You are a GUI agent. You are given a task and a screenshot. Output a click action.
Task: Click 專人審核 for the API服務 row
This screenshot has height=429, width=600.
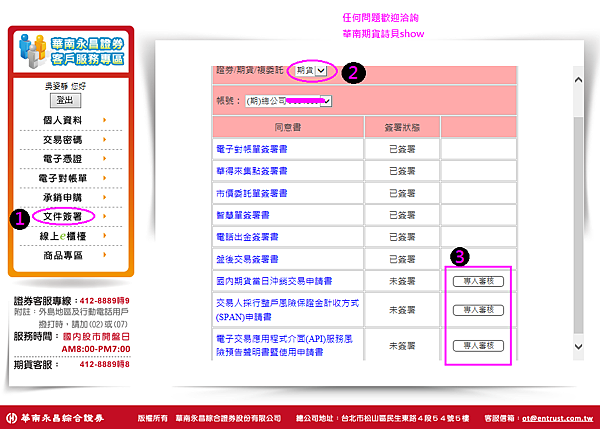478,346
